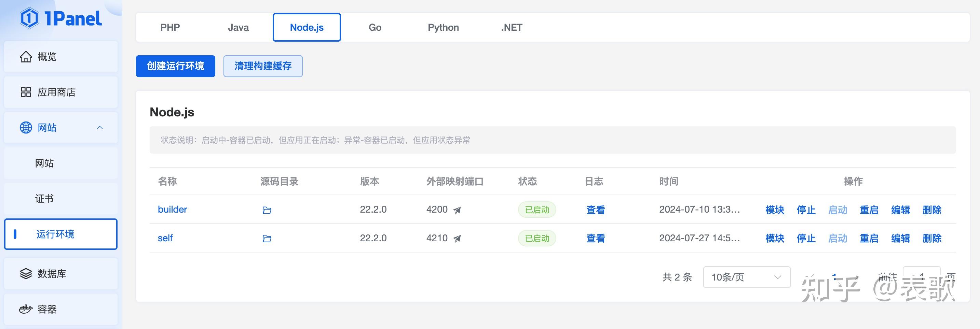Open source folder icon for builder
The height and width of the screenshot is (329, 980).
click(x=267, y=210)
